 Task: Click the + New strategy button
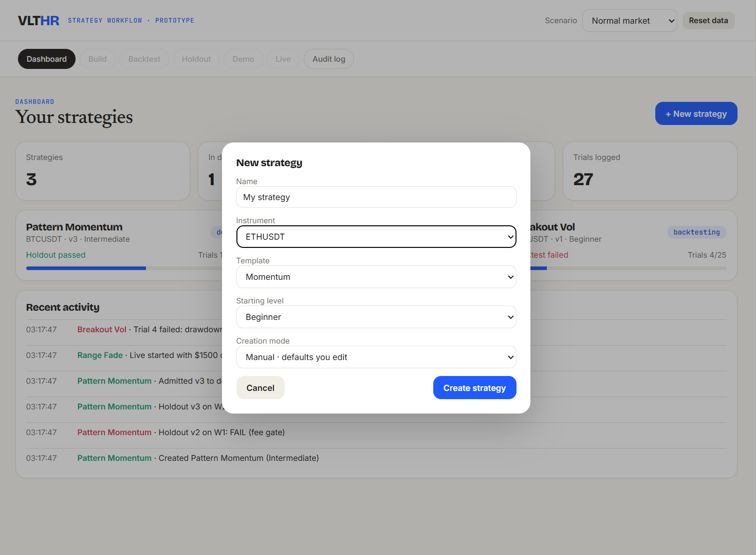(x=696, y=114)
